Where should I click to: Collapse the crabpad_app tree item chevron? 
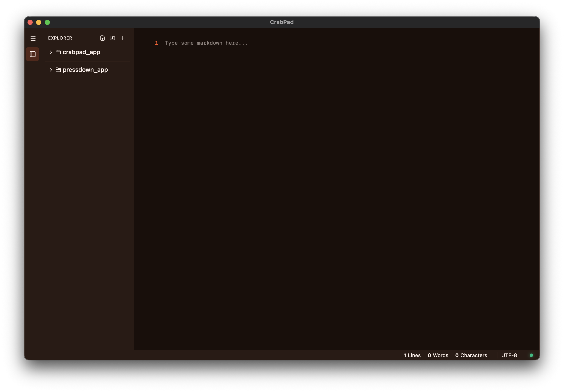point(51,52)
